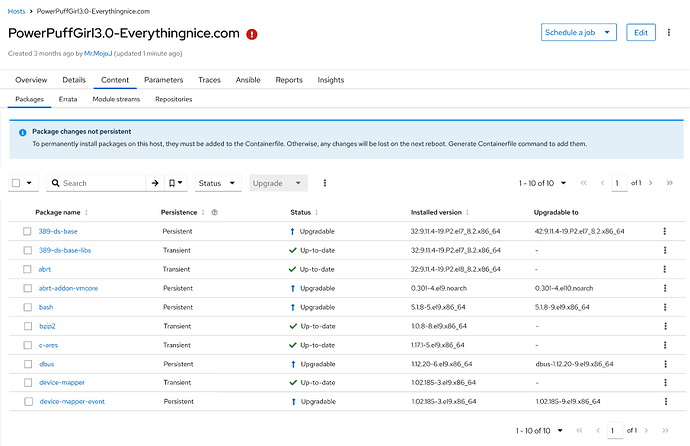Viewport: 690px width, 446px height.
Task: Check the 389-ds-base package row
Action: click(27, 231)
